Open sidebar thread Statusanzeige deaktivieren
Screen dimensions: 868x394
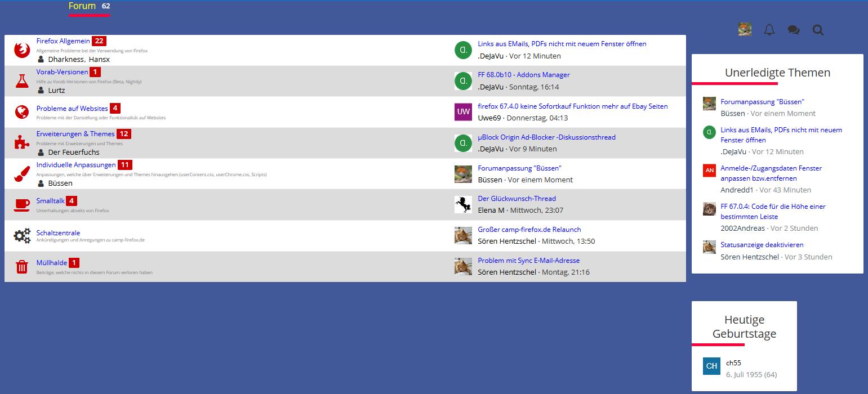(762, 245)
